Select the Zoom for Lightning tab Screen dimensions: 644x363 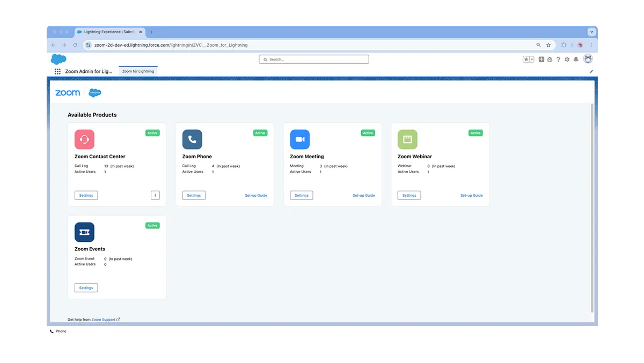138,71
